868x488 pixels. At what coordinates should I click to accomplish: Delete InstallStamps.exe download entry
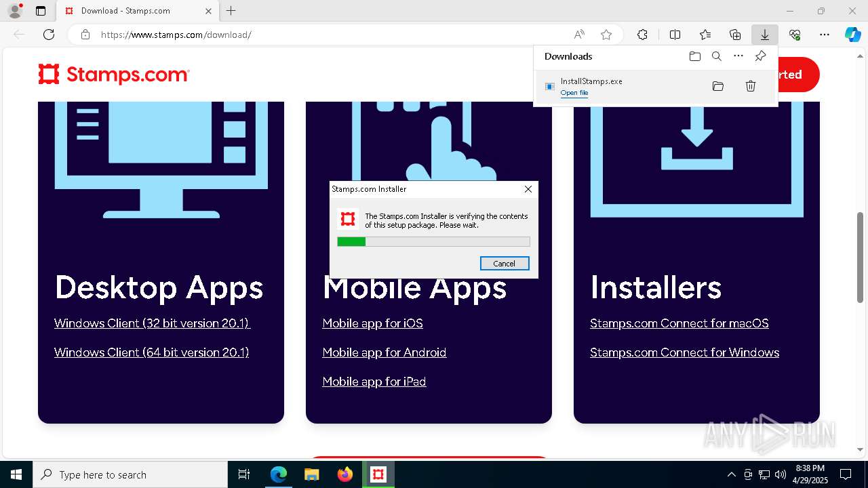(751, 86)
